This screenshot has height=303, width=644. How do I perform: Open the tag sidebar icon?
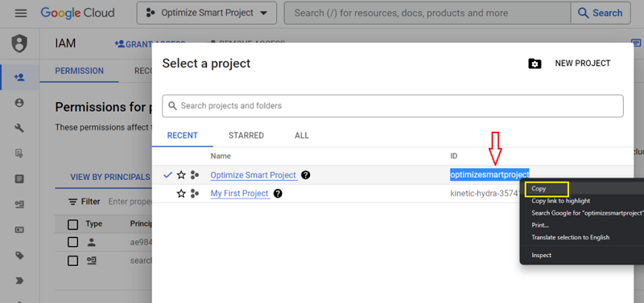tap(19, 256)
